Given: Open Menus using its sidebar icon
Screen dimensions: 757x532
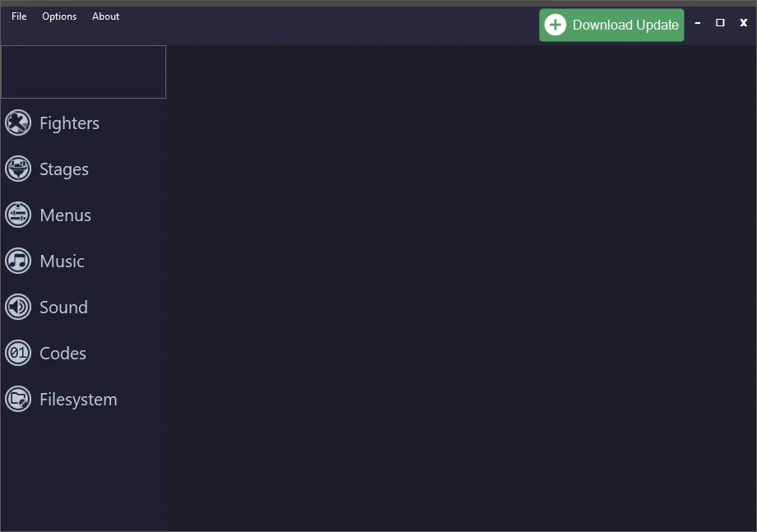Looking at the screenshot, I should (x=17, y=215).
